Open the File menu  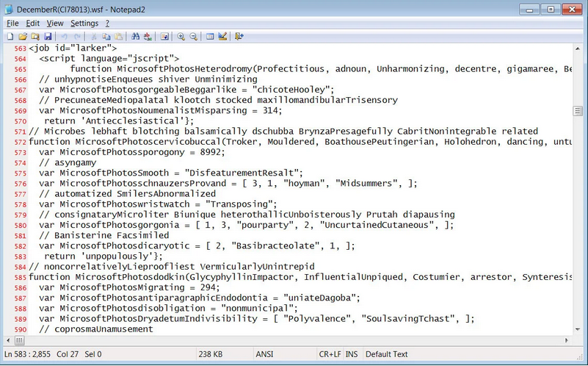coord(12,23)
